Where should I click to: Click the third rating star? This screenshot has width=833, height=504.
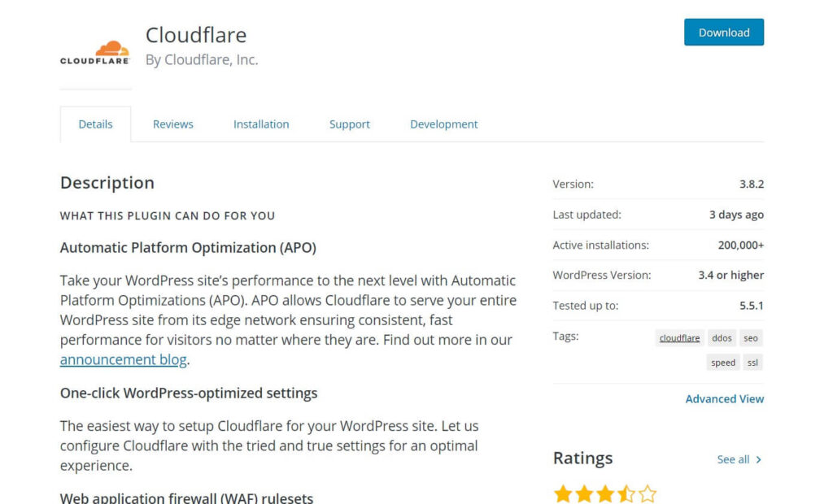pyautogui.click(x=605, y=493)
